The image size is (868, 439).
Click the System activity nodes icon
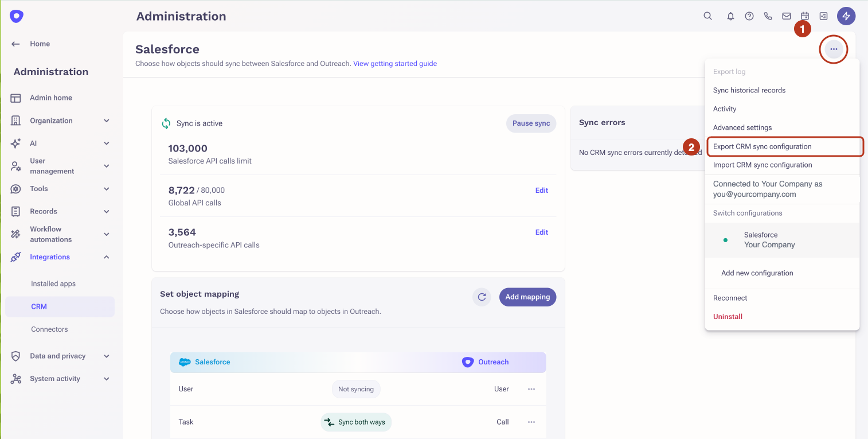(16, 379)
